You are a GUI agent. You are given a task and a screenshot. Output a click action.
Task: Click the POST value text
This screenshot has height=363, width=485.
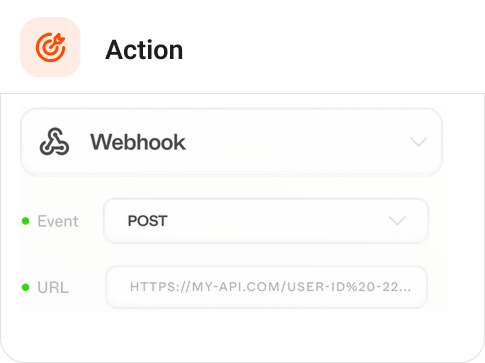147,221
